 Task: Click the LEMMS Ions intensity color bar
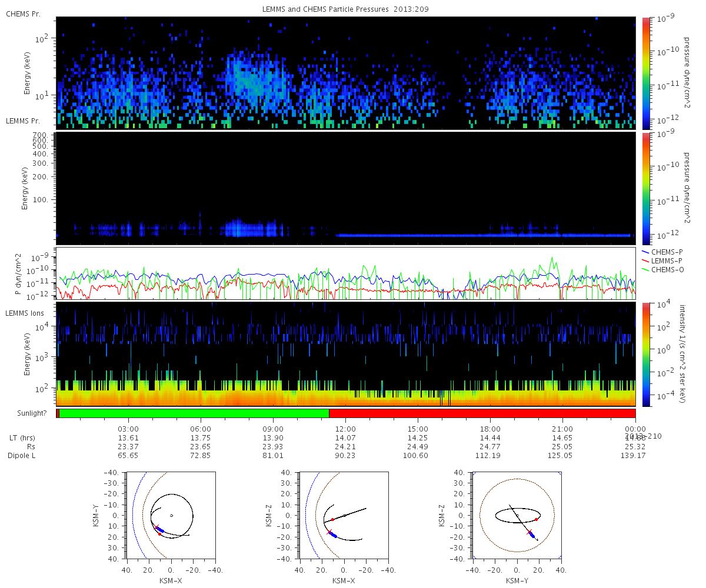tap(645, 355)
